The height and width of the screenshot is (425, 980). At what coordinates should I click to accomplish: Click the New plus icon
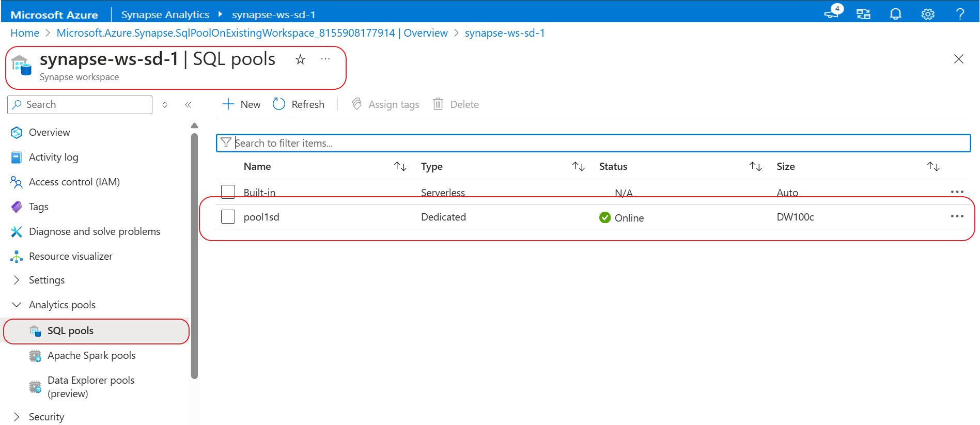(x=228, y=104)
